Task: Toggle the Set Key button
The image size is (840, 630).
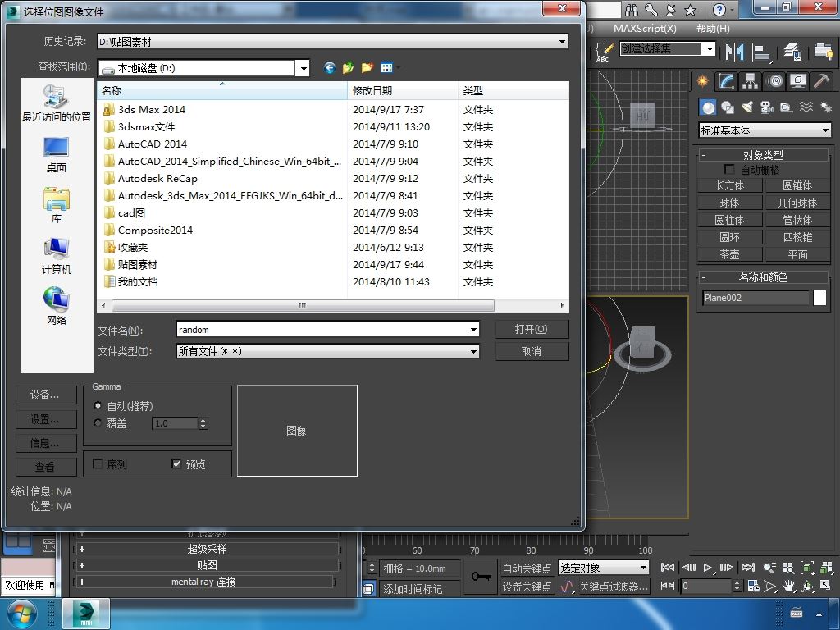Action: click(527, 587)
